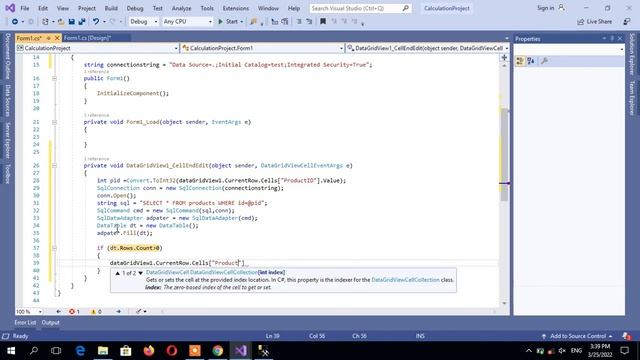
Task: Open the Extensions menu
Action: [x=236, y=8]
